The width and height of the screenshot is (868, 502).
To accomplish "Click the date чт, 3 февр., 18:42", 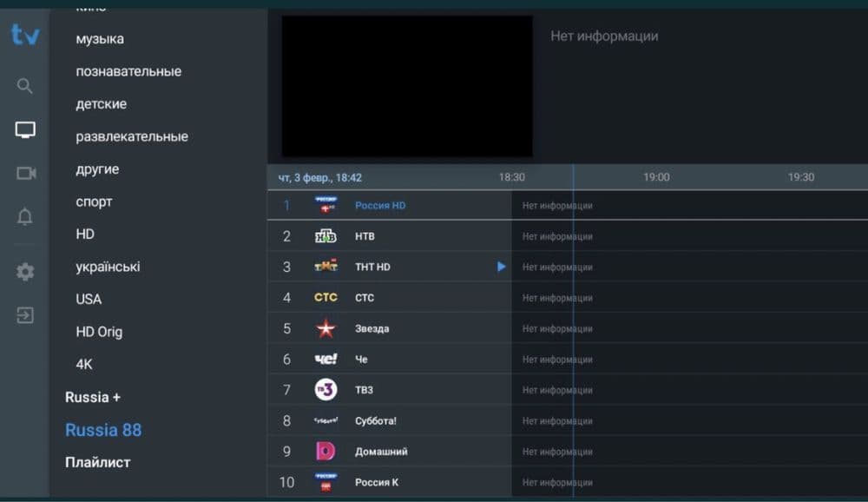I will point(320,178).
